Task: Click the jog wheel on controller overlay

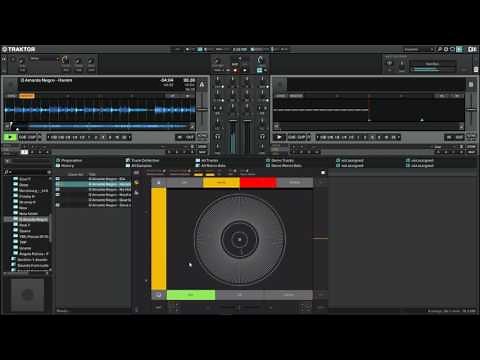Action: pyautogui.click(x=240, y=239)
